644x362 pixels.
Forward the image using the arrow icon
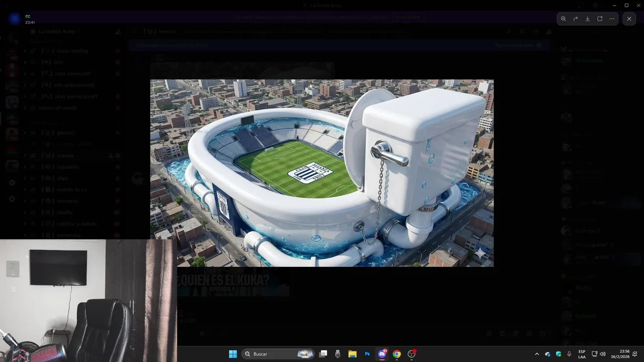tap(576, 19)
